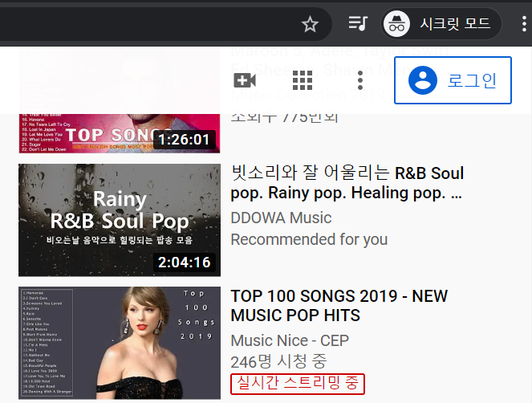Click the 시크릿 모드 label
Screen dimensions: 532x403
(x=455, y=24)
